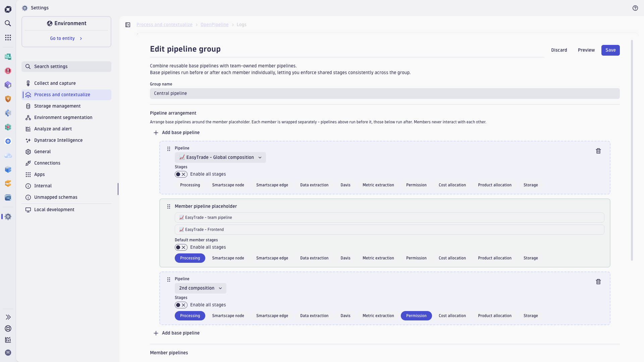Go to OpenPipeline breadcrumb link
The width and height of the screenshot is (644, 362).
click(x=214, y=25)
